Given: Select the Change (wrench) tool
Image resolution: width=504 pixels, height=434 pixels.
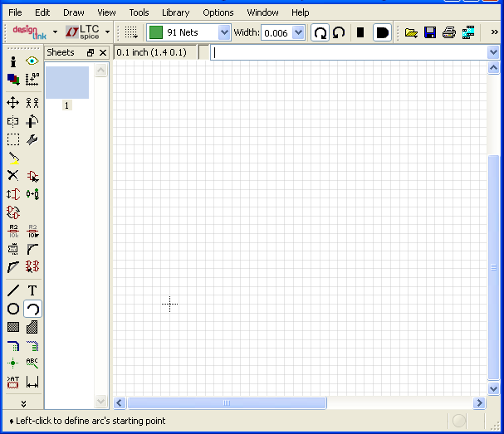Looking at the screenshot, I should pos(32,139).
